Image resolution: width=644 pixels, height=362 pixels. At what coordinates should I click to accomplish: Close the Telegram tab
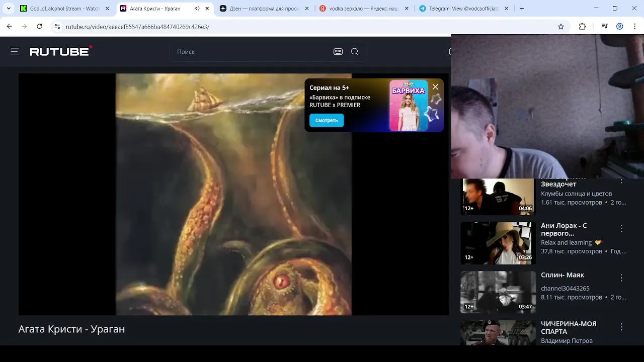[506, 9]
